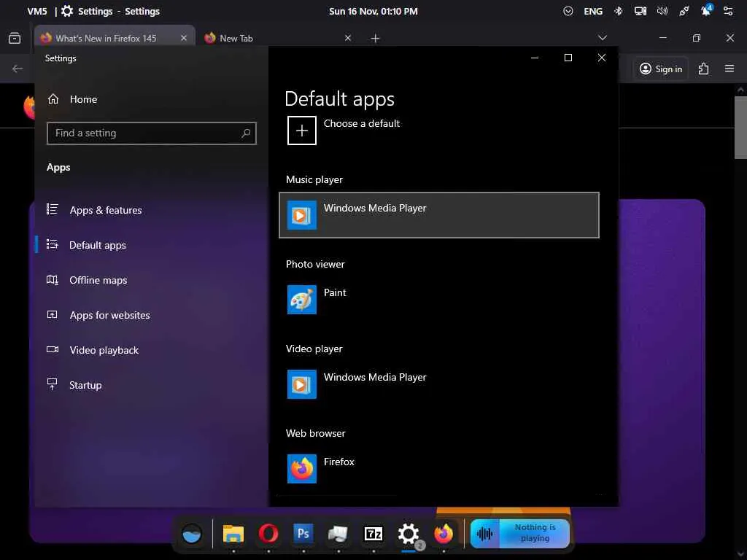This screenshot has height=560, width=747.
Task: Click the Default apps sidebar icon
Action: 53,244
